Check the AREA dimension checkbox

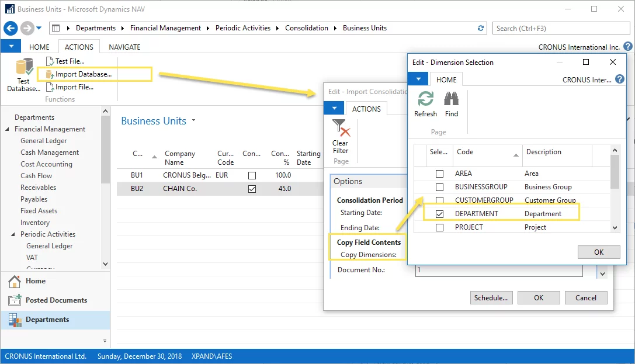coord(439,174)
